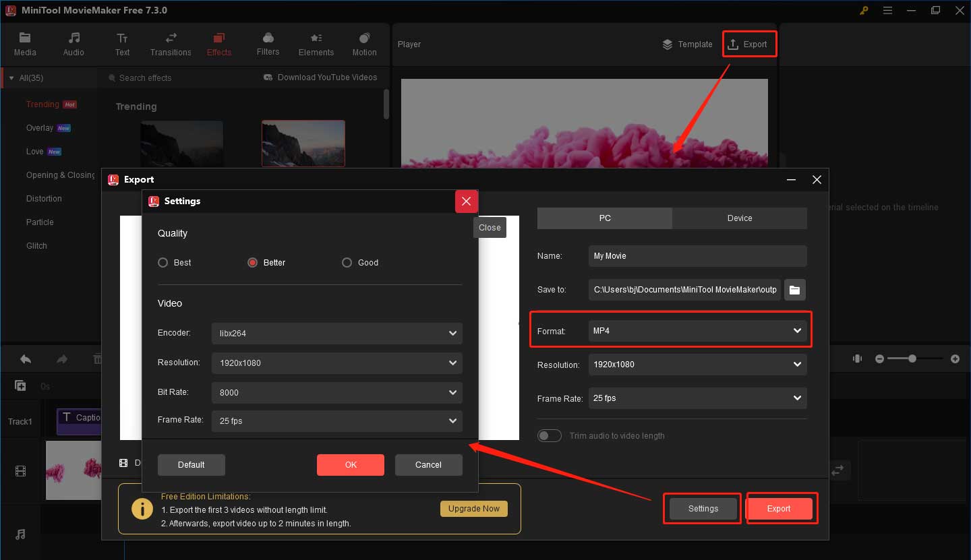Click the zoom-to-fit timeline icon
This screenshot has width=971, height=560.
point(857,359)
